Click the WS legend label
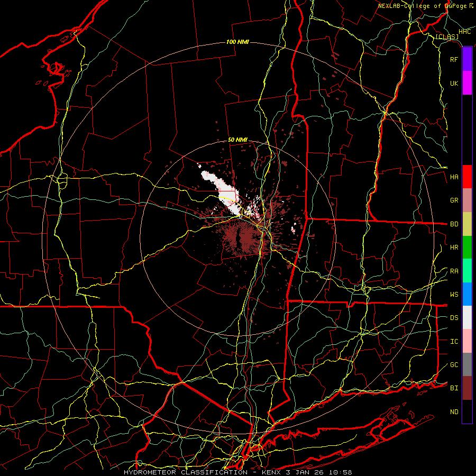This screenshot has width=476, height=476. (454, 295)
